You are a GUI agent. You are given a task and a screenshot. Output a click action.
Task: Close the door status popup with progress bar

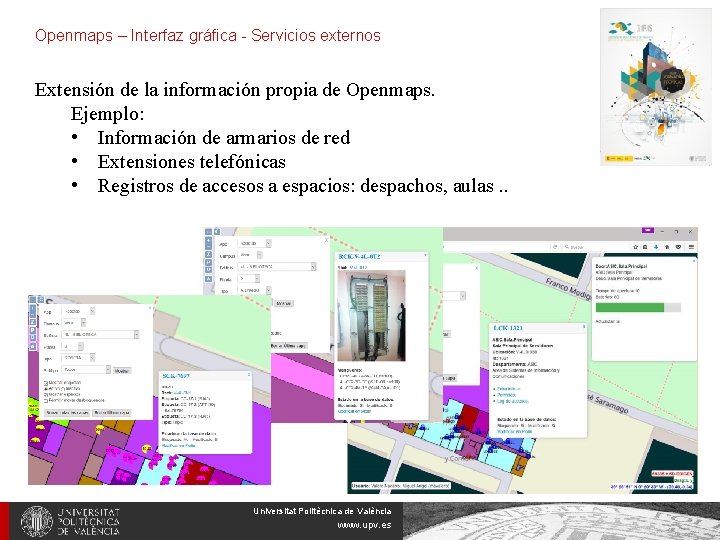tap(694, 261)
